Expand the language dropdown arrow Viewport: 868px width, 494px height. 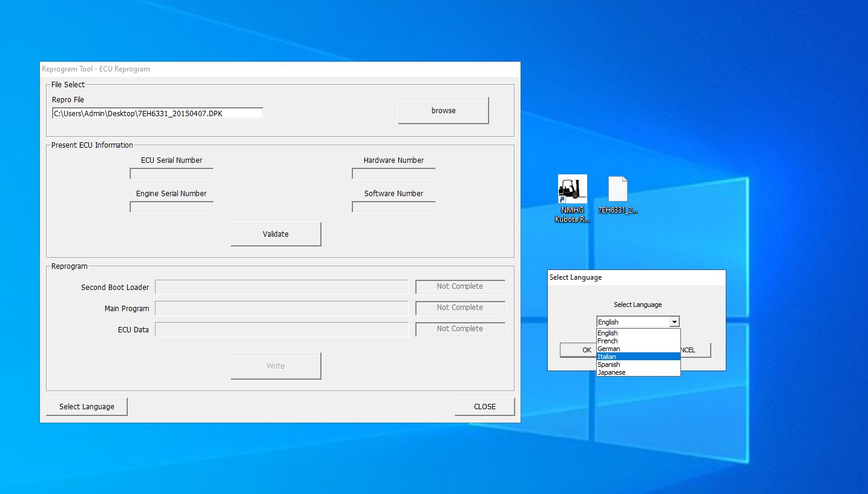pyautogui.click(x=674, y=322)
